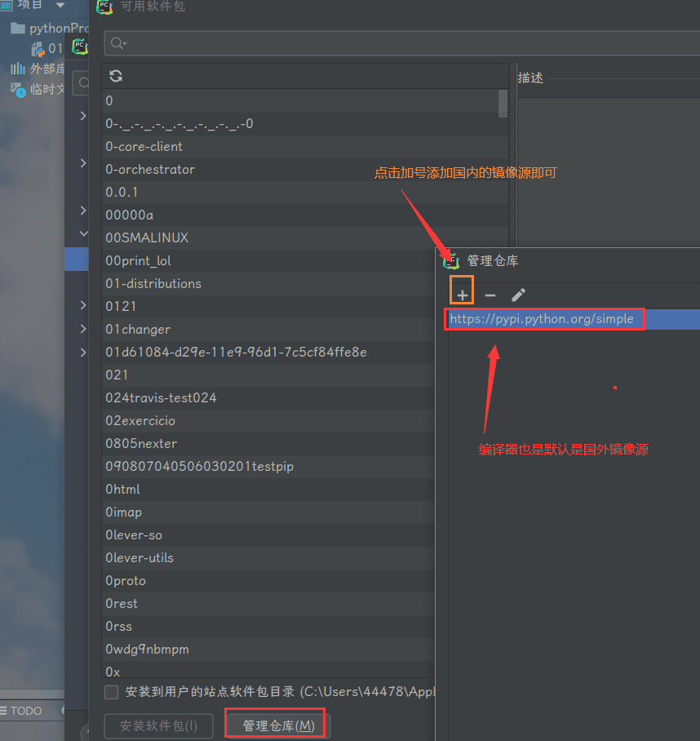Select the pypi.python.org/simple repository URL
700x741 pixels.
coord(542,319)
